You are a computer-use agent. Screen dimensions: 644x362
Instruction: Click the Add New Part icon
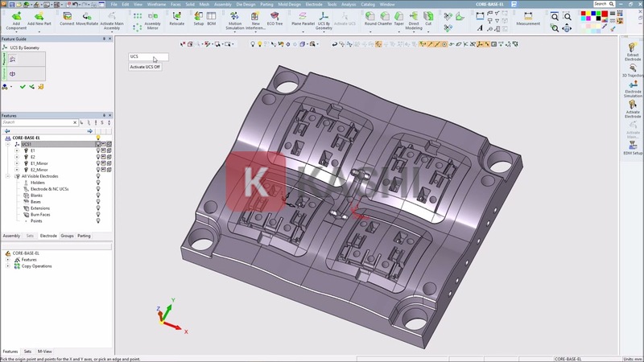tap(39, 16)
